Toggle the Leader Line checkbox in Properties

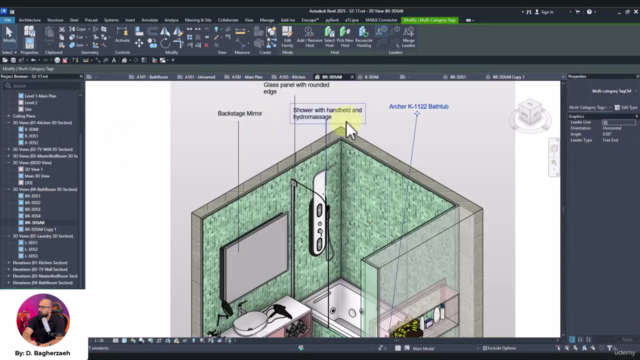click(605, 122)
